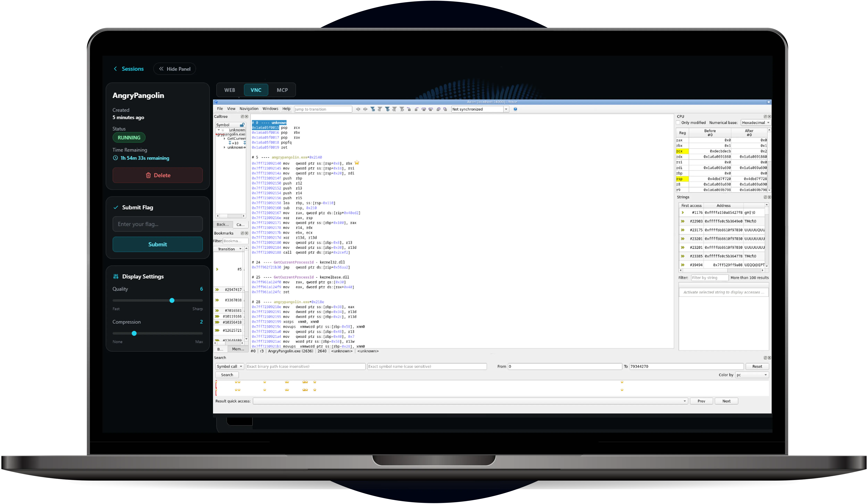Click the previous transition back arrow in toolbar

[x=358, y=109]
